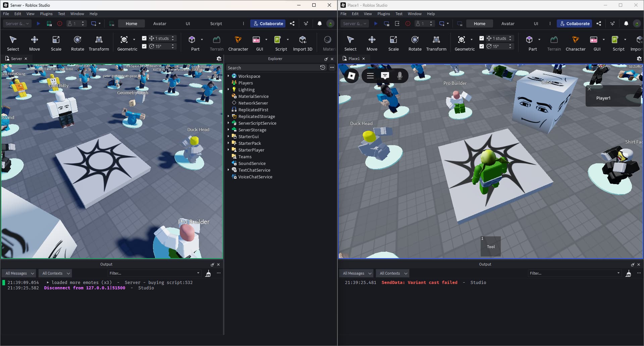
Task: Click Filter field in Place1 output
Action: 574,273
